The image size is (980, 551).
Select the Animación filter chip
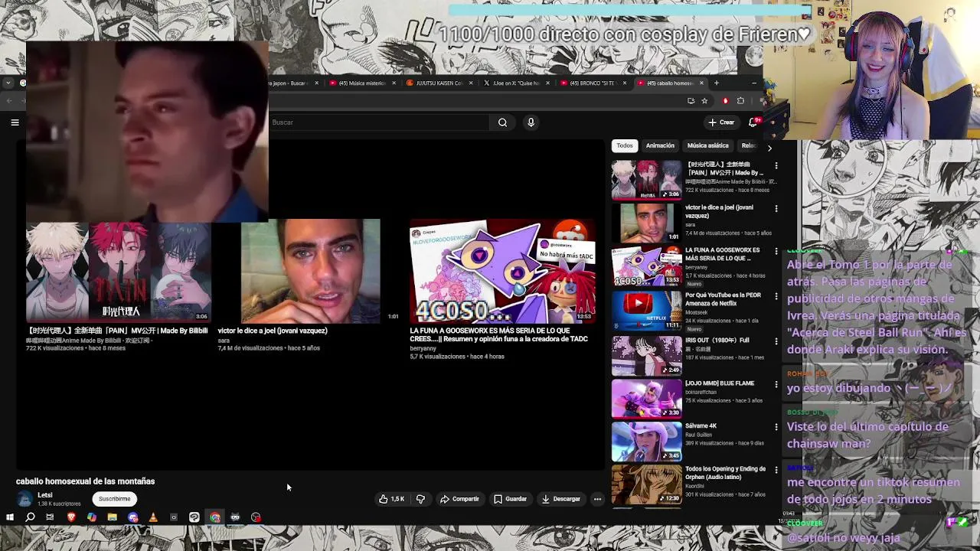click(x=660, y=145)
